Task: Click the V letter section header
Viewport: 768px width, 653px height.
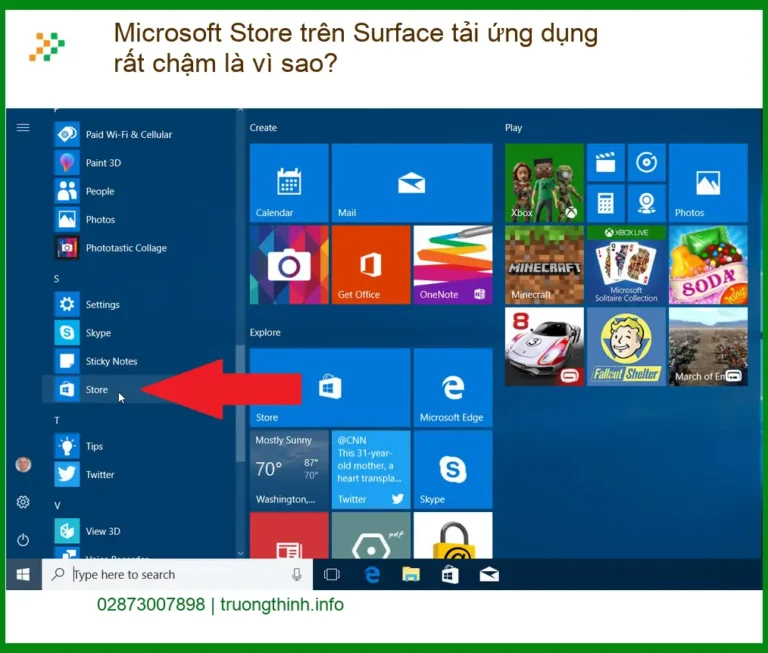Action: click(57, 506)
